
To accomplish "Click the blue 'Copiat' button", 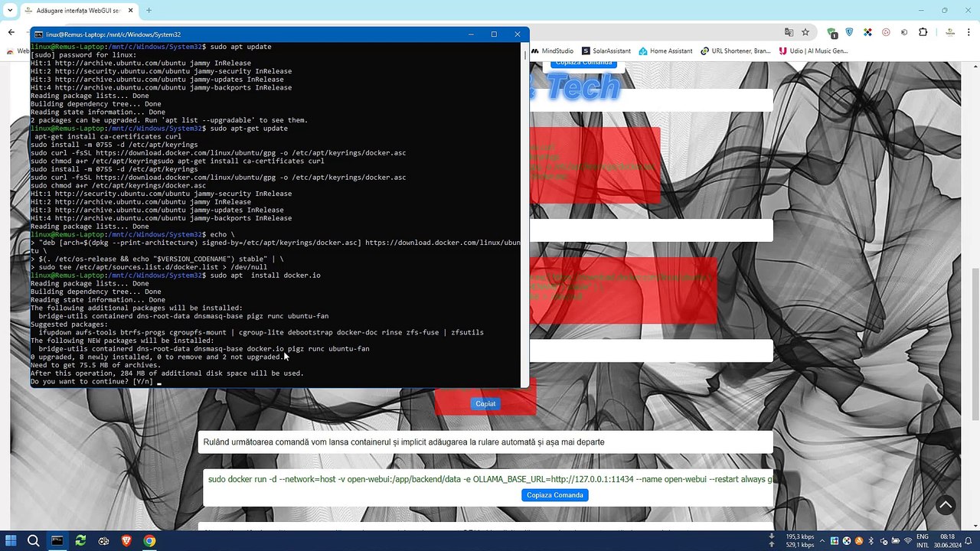I will pos(485,404).
